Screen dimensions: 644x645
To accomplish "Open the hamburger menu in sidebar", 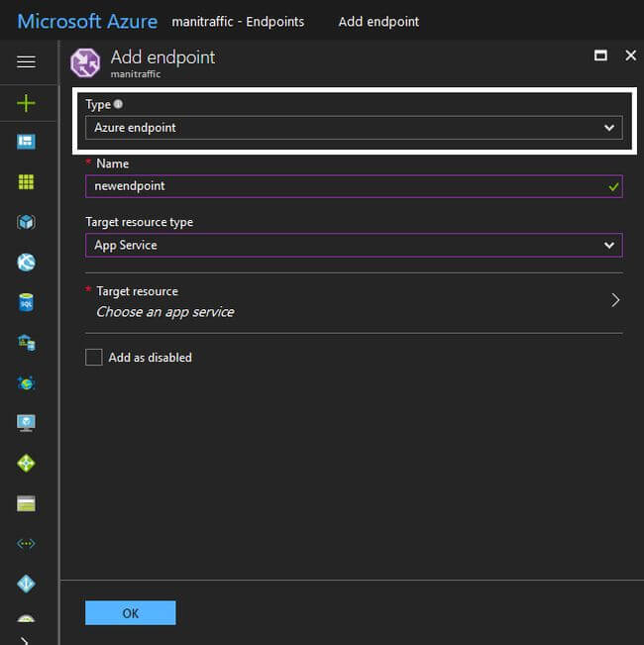I will 27,61.
